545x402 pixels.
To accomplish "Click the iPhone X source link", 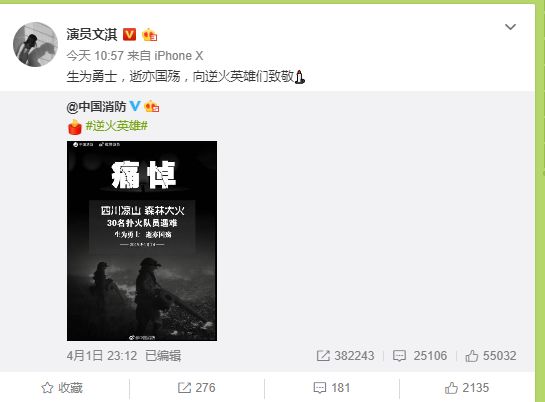I will [x=179, y=56].
